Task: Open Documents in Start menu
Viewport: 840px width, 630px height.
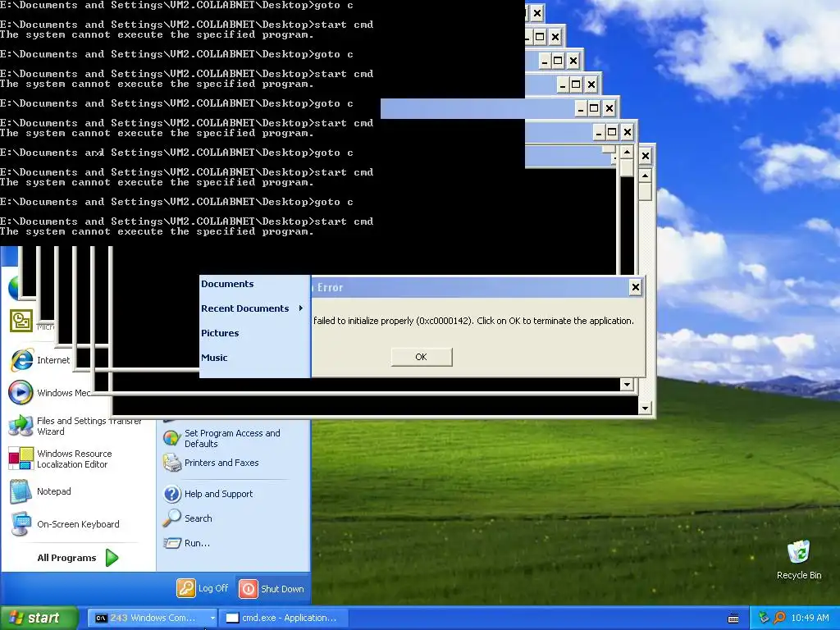Action: [227, 284]
